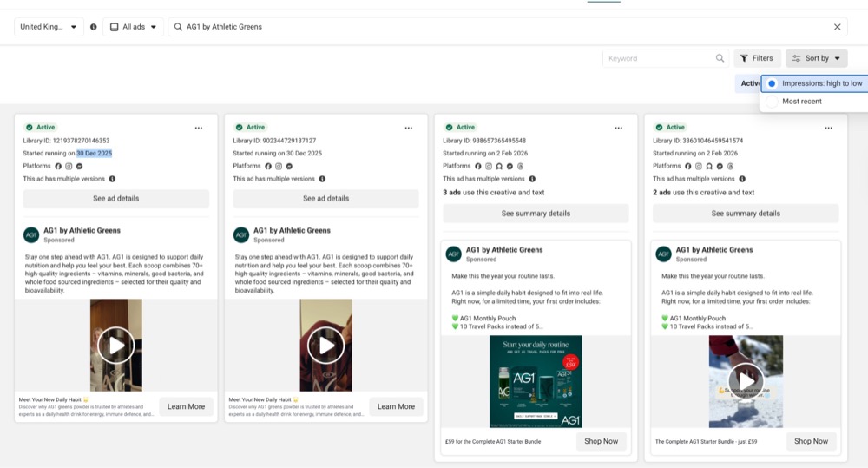Image resolution: width=868 pixels, height=468 pixels.
Task: Select Impressions: high to low radio option
Action: 772,83
